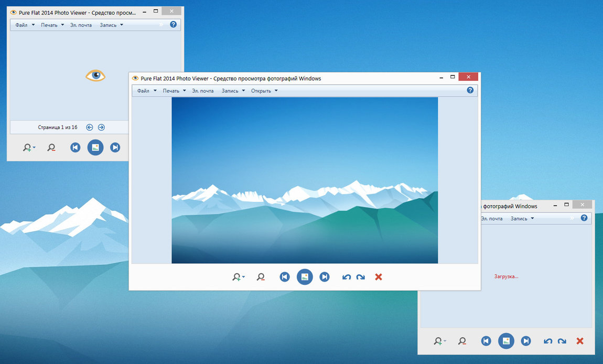Click zoom-out magnifier in top-left window
The width and height of the screenshot is (603, 364).
pos(51,147)
